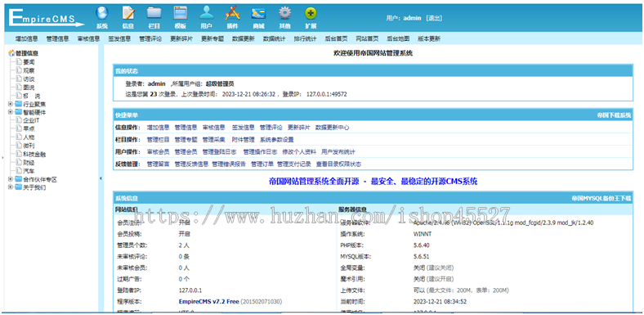
Task: Expand the 行业聚焦 tree node
Action: (x=11, y=104)
